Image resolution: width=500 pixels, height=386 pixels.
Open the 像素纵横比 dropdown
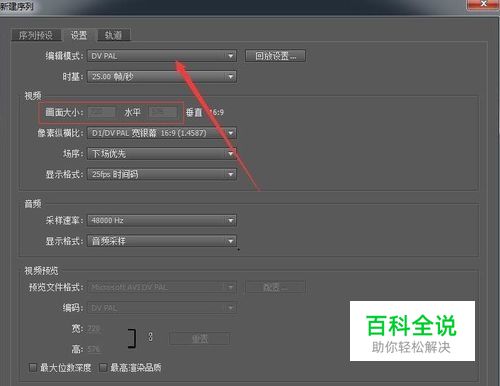point(162,133)
